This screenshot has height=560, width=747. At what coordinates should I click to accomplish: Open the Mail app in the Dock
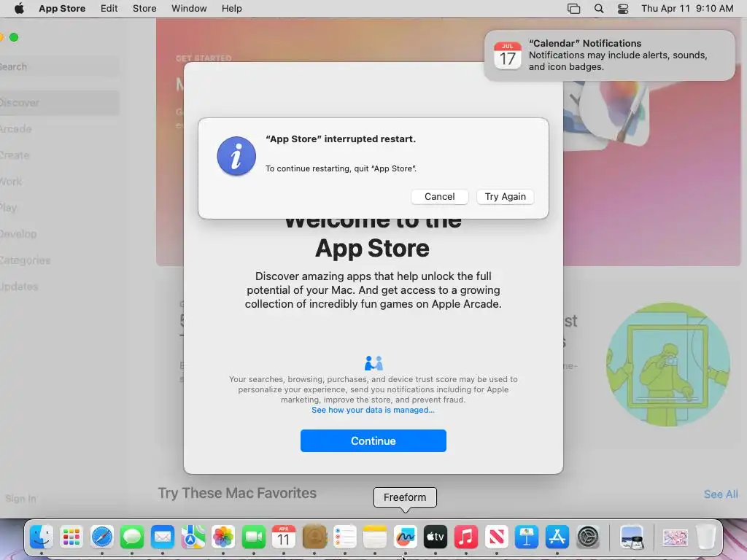tap(163, 537)
